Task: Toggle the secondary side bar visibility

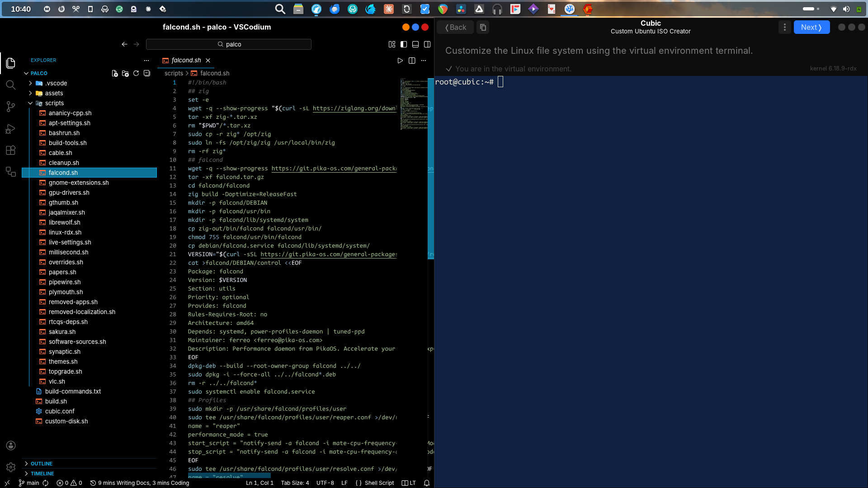Action: click(x=427, y=44)
